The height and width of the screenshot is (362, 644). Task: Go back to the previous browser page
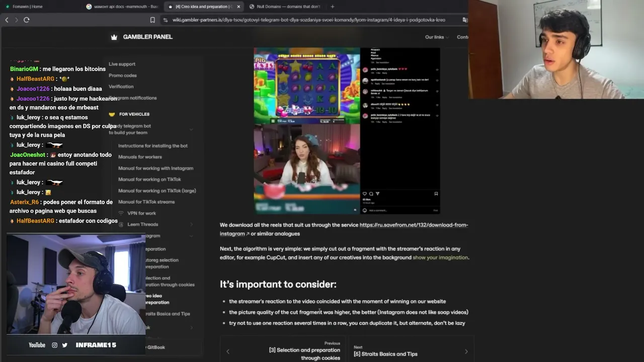tap(7, 20)
